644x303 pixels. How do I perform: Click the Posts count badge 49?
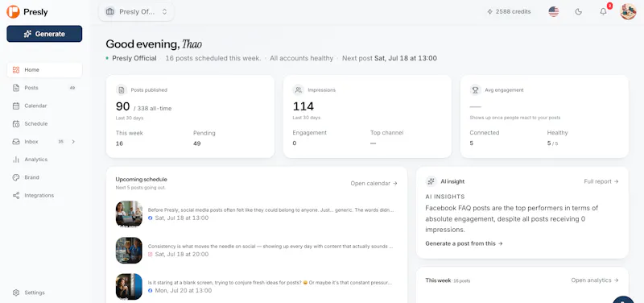(x=72, y=88)
